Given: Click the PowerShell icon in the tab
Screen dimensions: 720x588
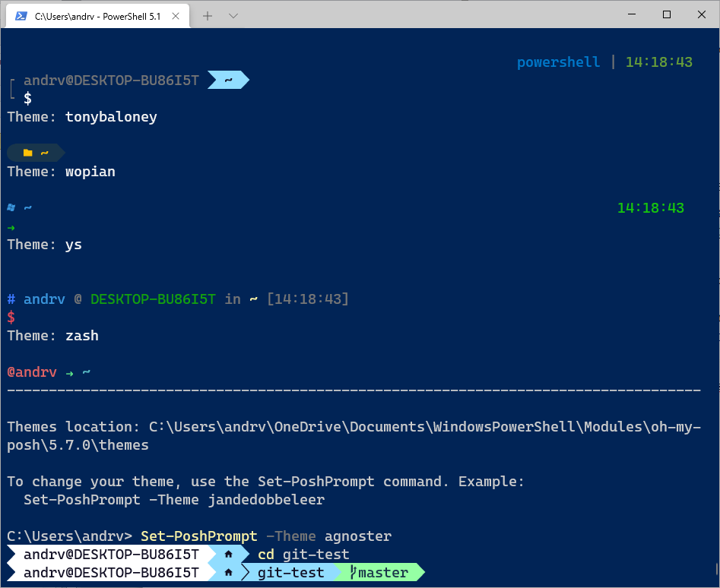Looking at the screenshot, I should pos(21,16).
